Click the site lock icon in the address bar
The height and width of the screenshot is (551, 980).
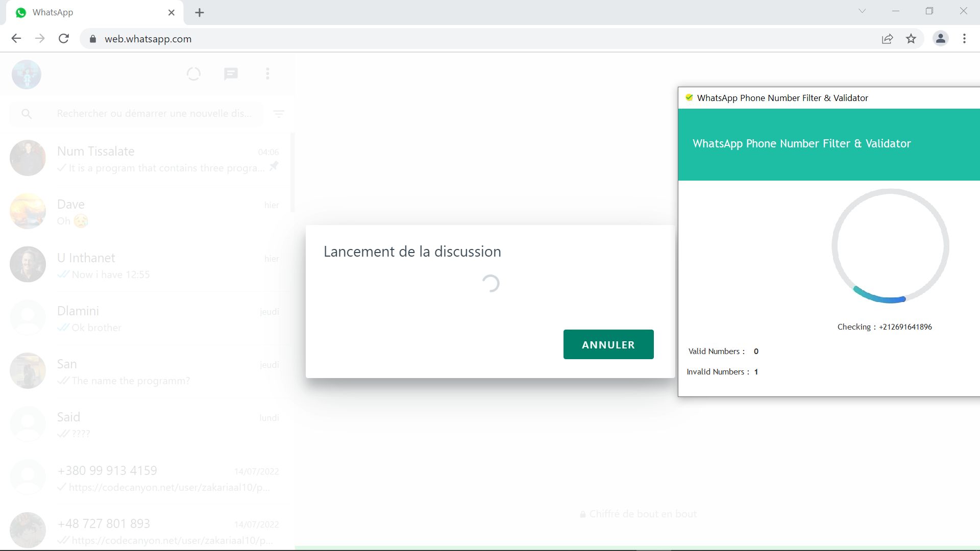pos(92,39)
